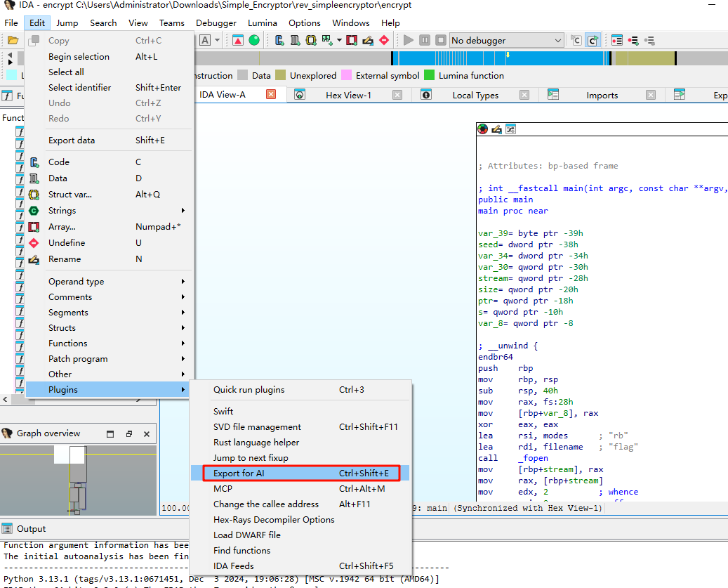Open the No debugger dropdown
This screenshot has width=728, height=588.
(x=505, y=41)
